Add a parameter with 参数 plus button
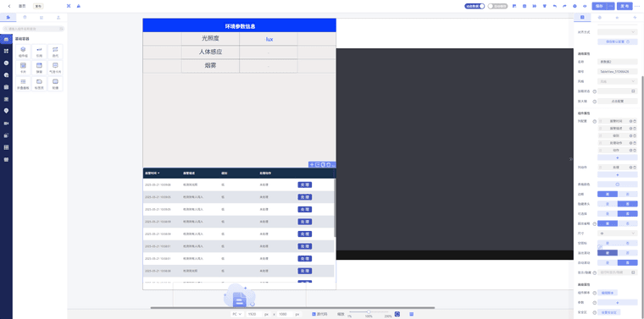Viewport: 644px width, 319px height. (x=617, y=303)
